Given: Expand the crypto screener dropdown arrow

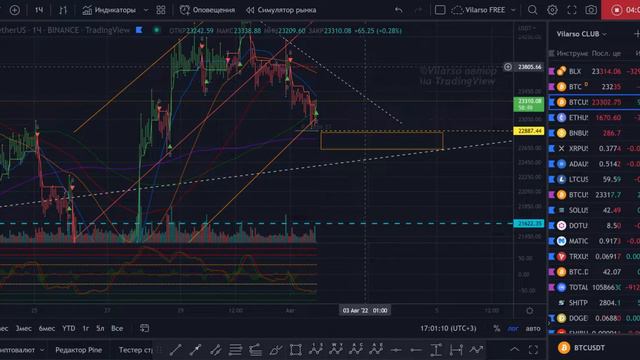Looking at the screenshot, I should point(42,350).
